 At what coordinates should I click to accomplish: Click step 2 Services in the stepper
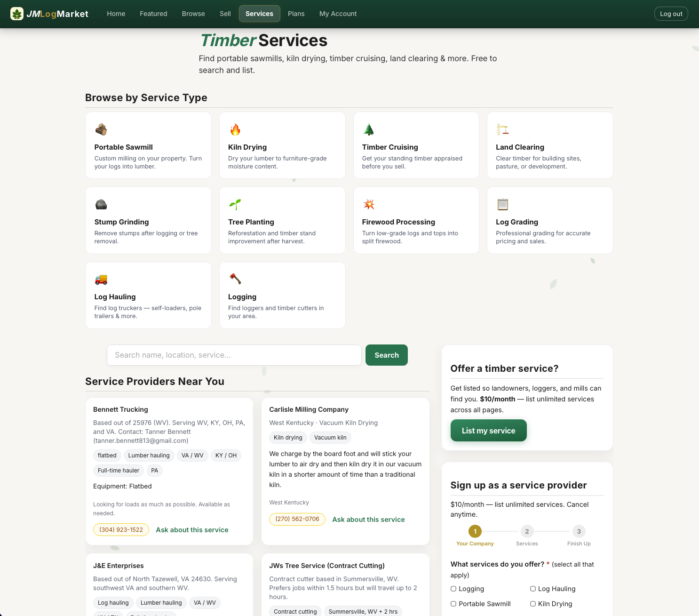click(527, 531)
